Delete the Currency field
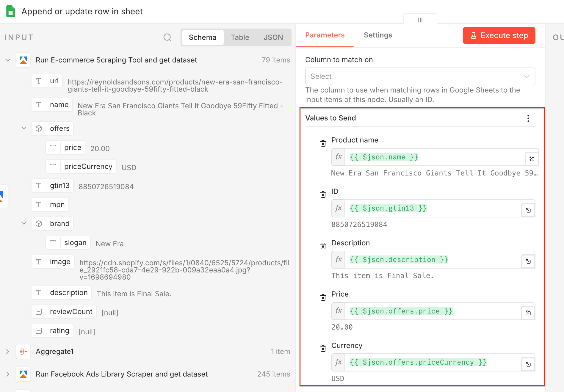 [x=323, y=349]
